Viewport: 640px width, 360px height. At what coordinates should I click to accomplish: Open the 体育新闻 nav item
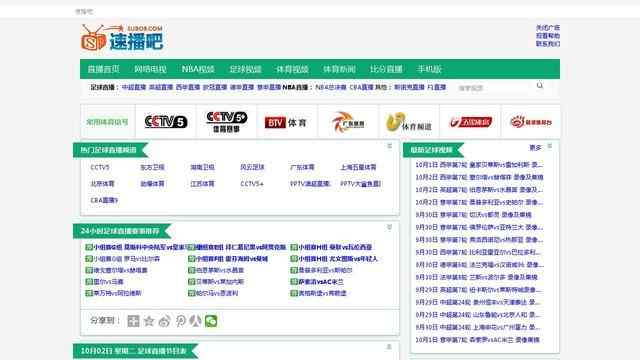click(x=339, y=69)
